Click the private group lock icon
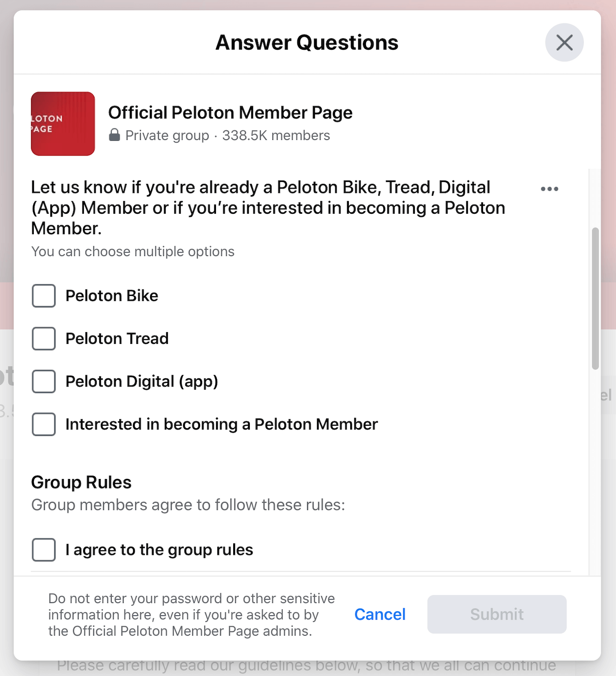616x676 pixels. pos(115,135)
